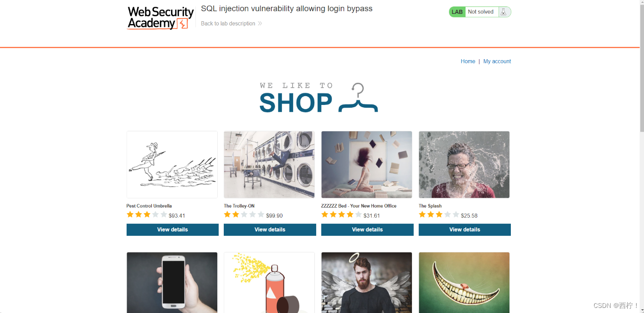Screen dimensions: 644x313
Task: Open the laundromat Trolley-ON product image
Action: (x=269, y=165)
